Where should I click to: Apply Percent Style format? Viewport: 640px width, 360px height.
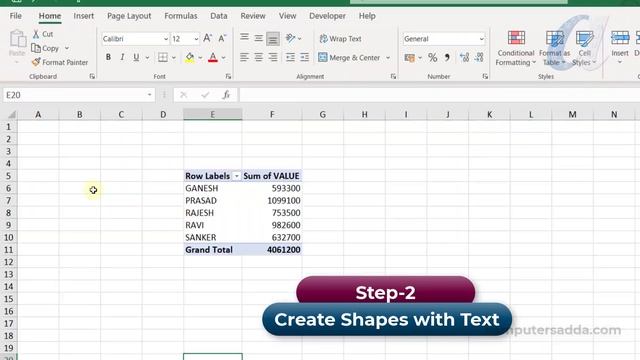tap(433, 58)
